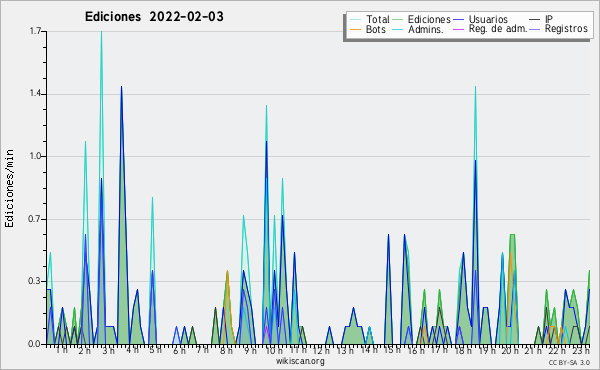Click the '7 h' x-axis label
The width and height of the screenshot is (600, 370).
pos(203,350)
